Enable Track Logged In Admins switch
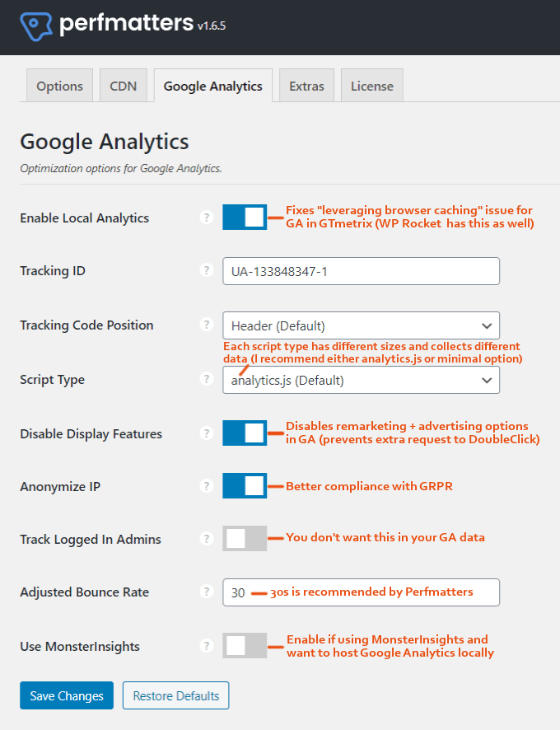This screenshot has width=560, height=730. point(245,539)
